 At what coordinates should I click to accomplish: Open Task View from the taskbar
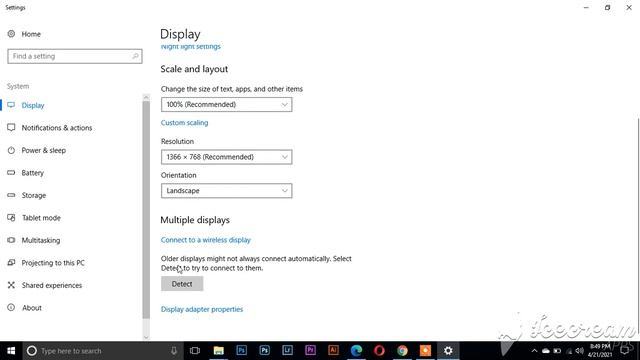coord(195,351)
